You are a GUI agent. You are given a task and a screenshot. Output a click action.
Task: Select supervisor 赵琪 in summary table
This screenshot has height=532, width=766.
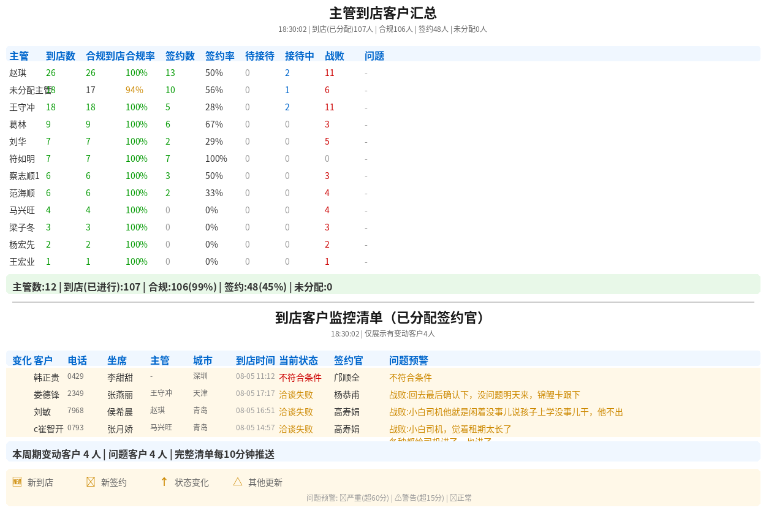(x=18, y=73)
